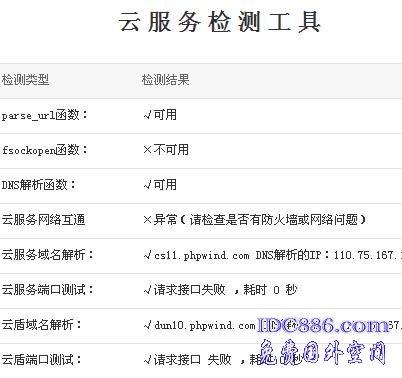Select the 检测类型 column header
Viewport: 402px width, 378px height.
coord(25,80)
